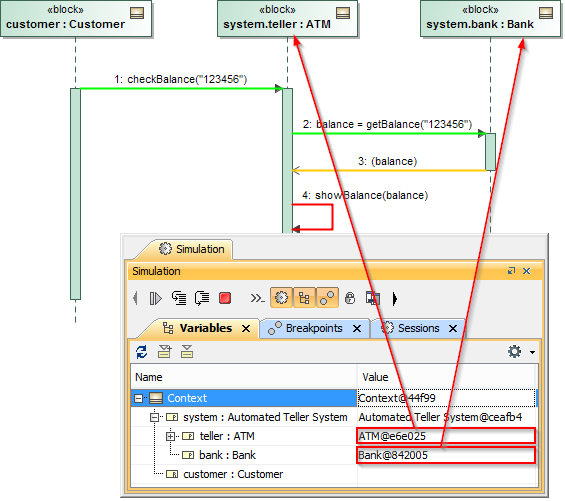Close the Sessions tab
The width and height of the screenshot is (565, 501).
pos(453,329)
